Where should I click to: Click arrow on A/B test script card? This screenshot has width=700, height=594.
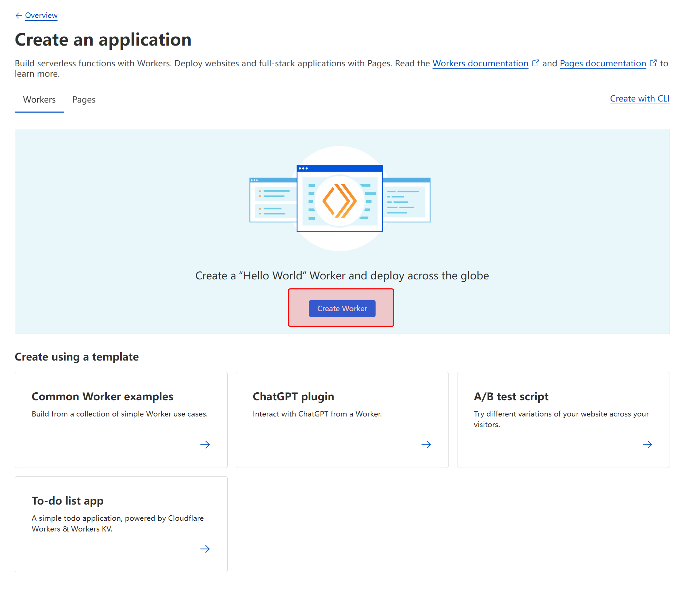point(647,444)
